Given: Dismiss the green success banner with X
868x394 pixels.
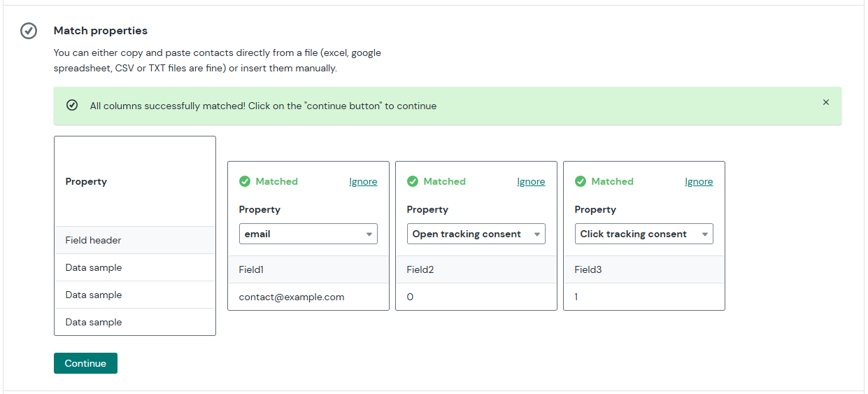Looking at the screenshot, I should 826,102.
